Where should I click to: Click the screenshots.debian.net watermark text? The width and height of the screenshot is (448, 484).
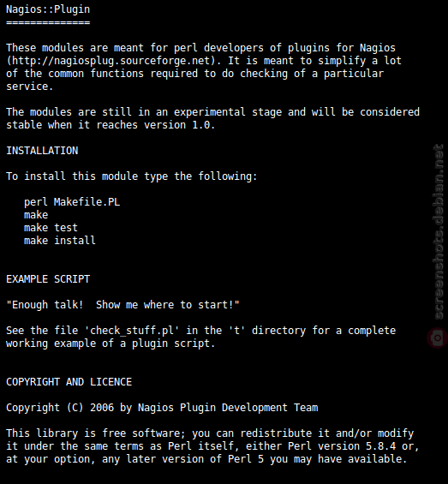[439, 232]
